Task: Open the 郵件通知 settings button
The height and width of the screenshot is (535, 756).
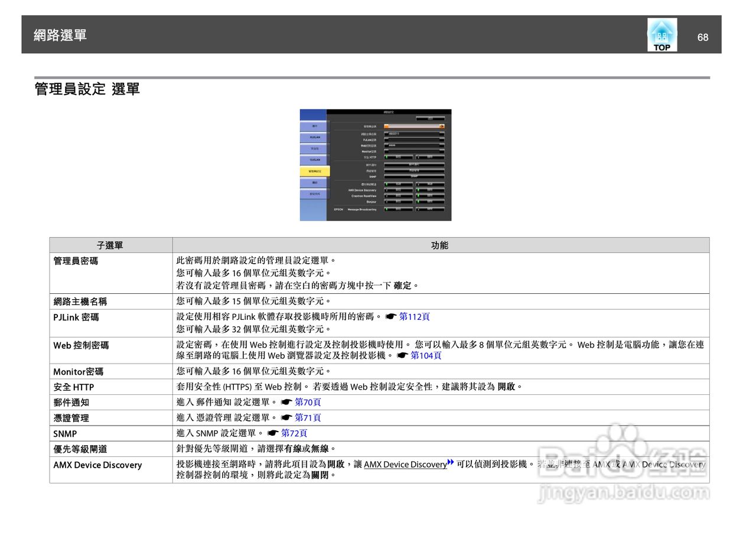Action: pyautogui.click(x=416, y=165)
